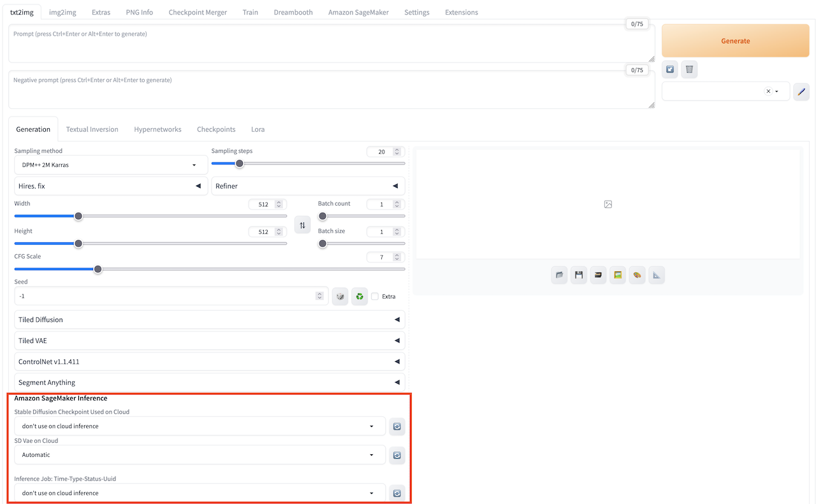Click the recycle icon to reuse last seed

(x=360, y=296)
